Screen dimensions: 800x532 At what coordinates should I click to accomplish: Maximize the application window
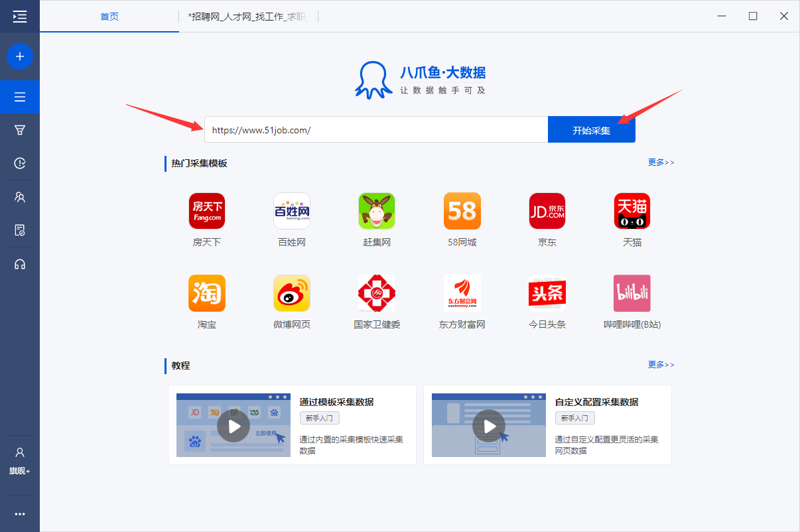click(753, 16)
